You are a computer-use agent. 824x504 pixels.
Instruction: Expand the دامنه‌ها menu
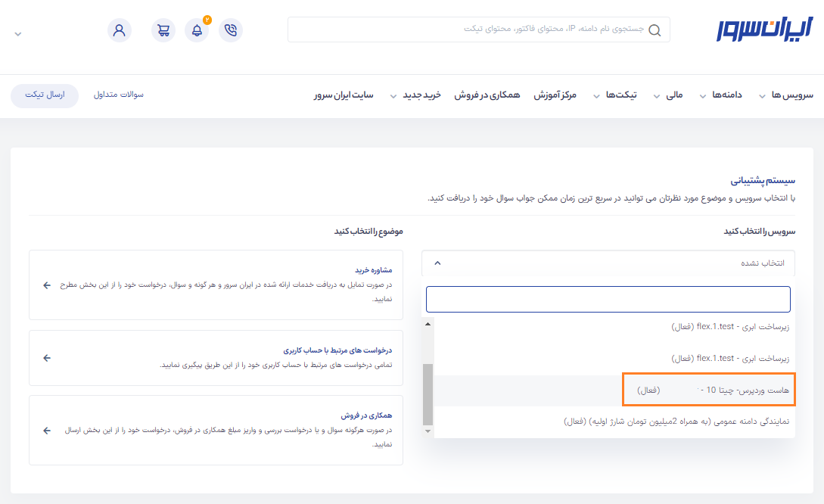[723, 95]
